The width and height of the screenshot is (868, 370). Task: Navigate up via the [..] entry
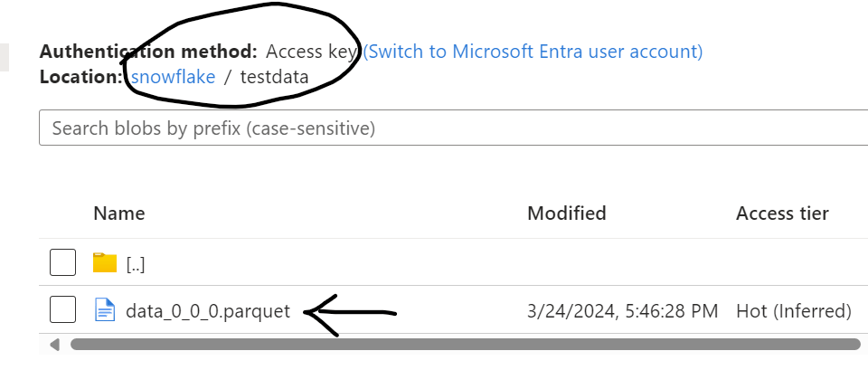pyautogui.click(x=136, y=264)
